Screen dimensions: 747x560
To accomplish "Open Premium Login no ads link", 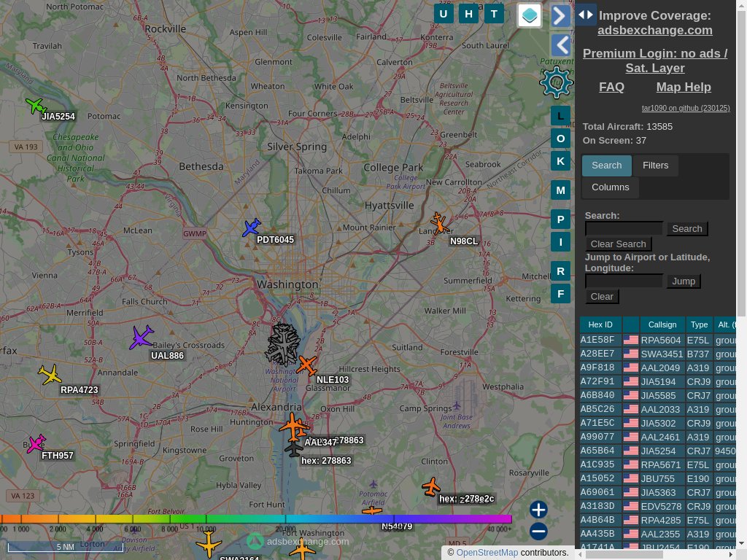I will (x=654, y=61).
